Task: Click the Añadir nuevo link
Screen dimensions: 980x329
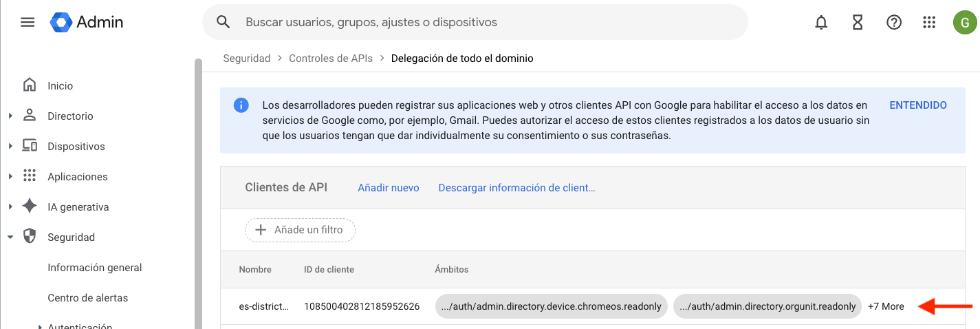Action: [388, 188]
